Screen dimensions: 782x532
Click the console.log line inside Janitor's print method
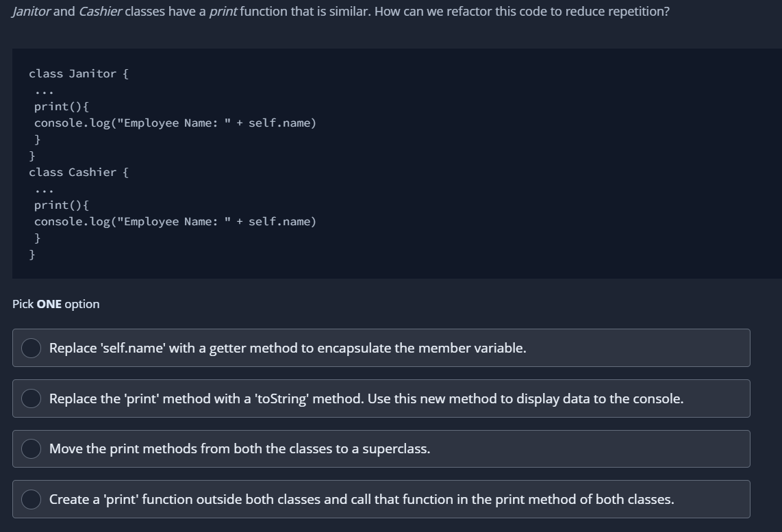175,123
